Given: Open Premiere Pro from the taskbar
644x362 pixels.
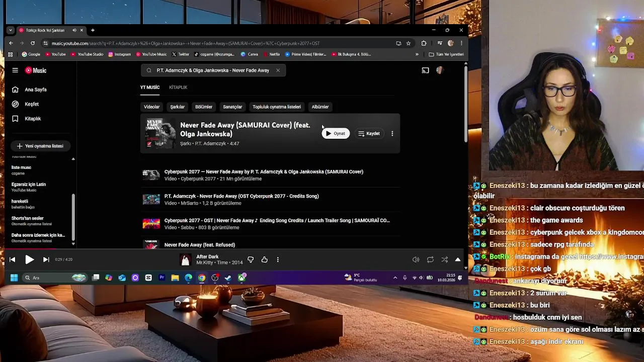Looking at the screenshot, I should pos(162,278).
